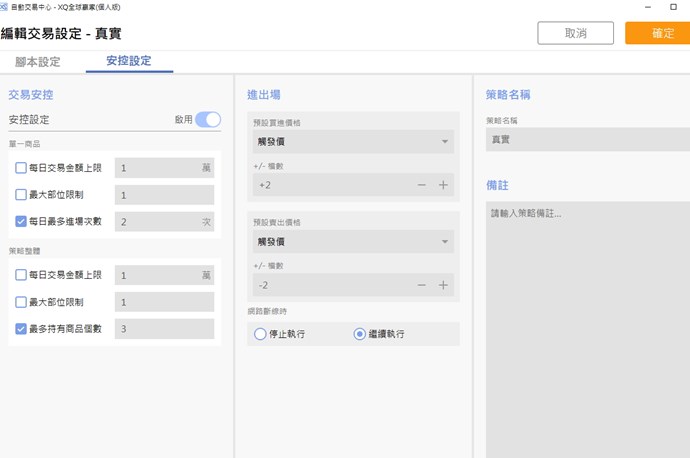
Task: Click the plus icon for 預設買進價格 檔數
Action: pyautogui.click(x=443, y=185)
